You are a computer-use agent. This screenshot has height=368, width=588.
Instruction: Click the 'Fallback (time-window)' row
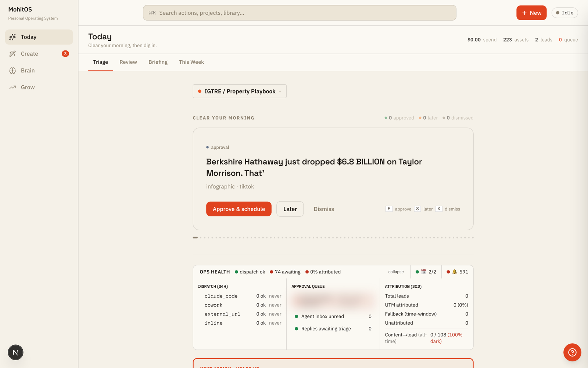427,314
